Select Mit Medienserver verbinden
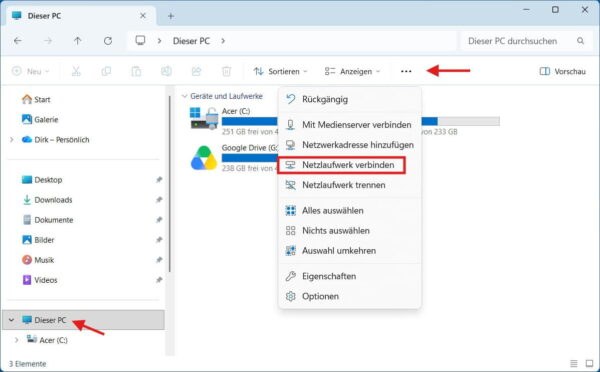 tap(350, 125)
